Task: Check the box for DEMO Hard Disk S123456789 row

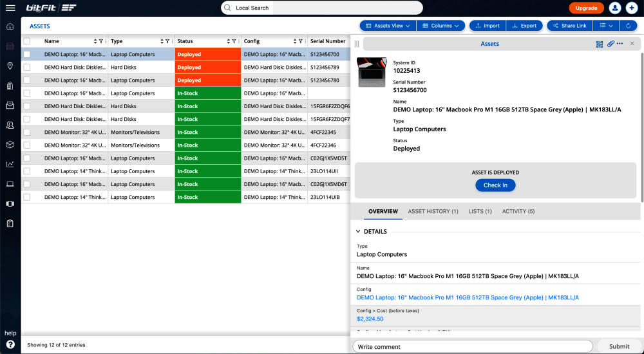Action: click(27, 68)
